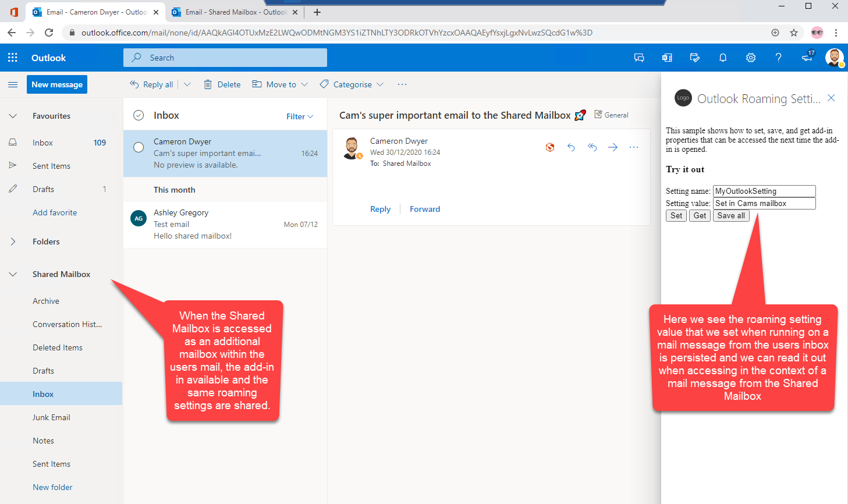Click the Office add-in icon in message

click(x=550, y=147)
